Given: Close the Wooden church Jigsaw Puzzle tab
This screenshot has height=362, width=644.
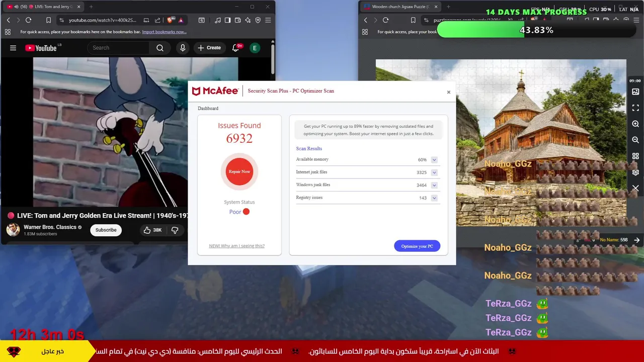Looking at the screenshot, I should coord(435,7).
